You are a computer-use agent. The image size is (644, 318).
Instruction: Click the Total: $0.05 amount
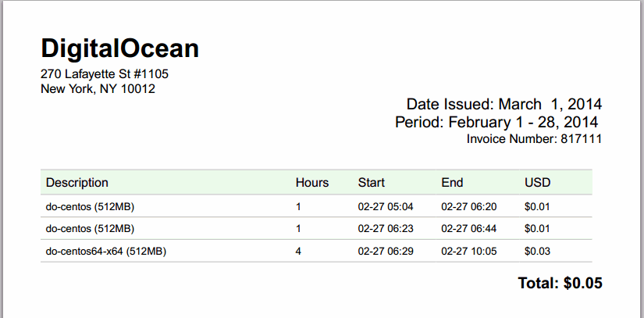[560, 283]
